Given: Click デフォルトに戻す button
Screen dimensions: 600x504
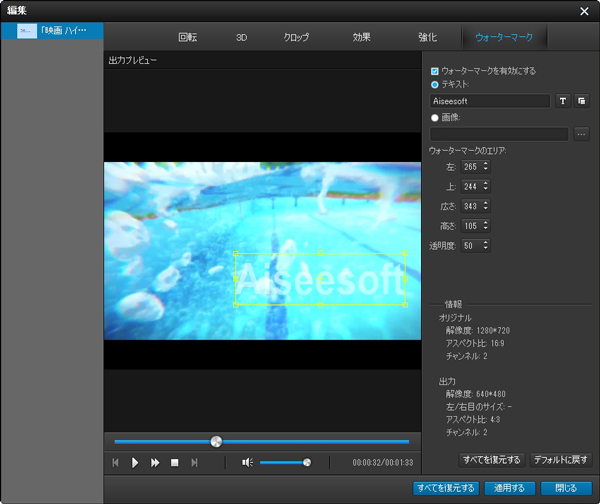Looking at the screenshot, I should pos(561,460).
